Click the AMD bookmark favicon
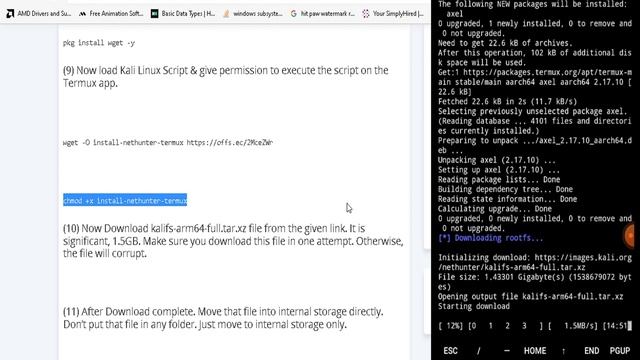Image resolution: width=640 pixels, height=360 pixels. pos(10,13)
